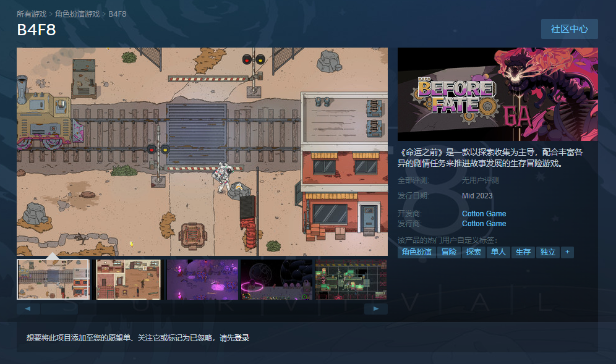Click the thumbnail strip scrollbar handle
Screen dimensions: 616x364
tap(59, 308)
